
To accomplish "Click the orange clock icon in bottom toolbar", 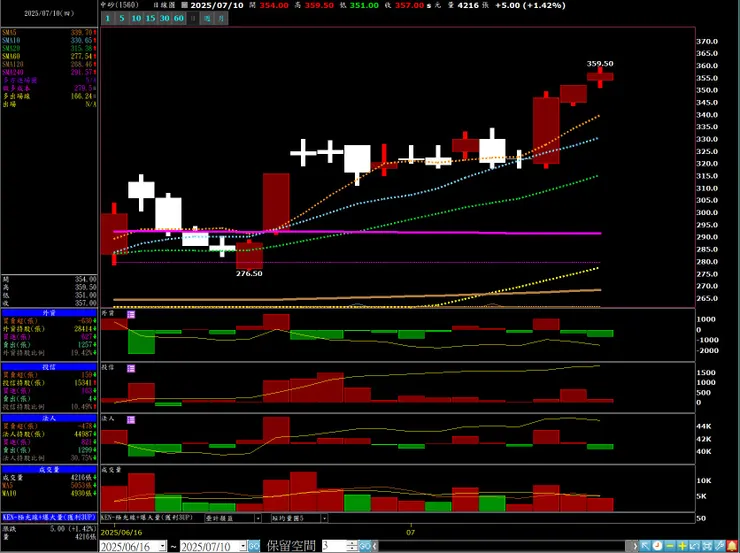I will click(x=657, y=546).
